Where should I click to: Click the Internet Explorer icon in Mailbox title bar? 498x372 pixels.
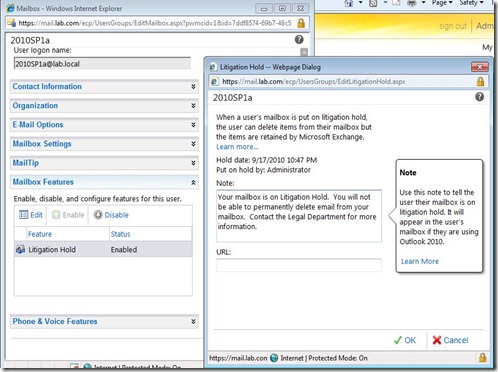tap(11, 8)
